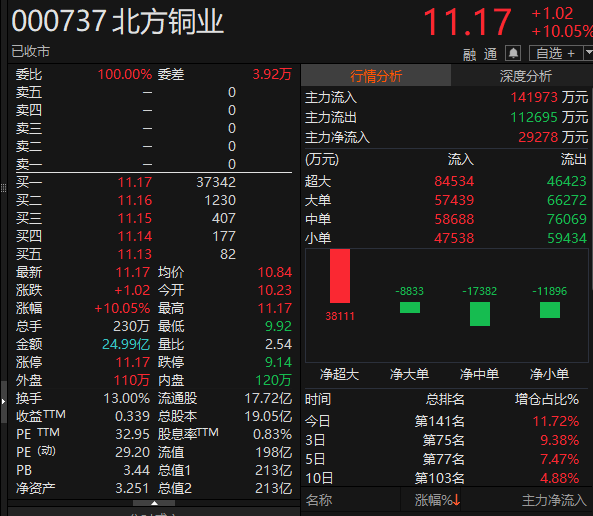This screenshot has width=593, height=516.
Task: Click the 总值1 value 213亿
Action: tap(273, 470)
